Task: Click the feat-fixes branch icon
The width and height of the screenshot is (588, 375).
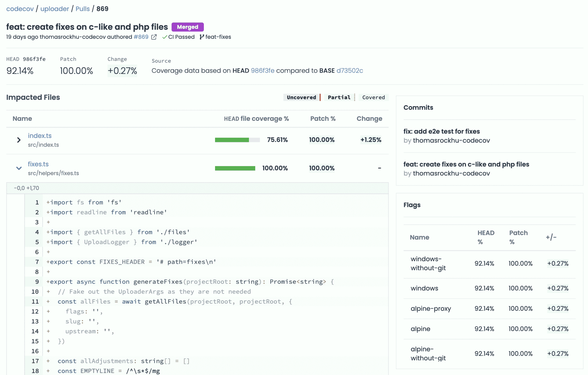Action: tap(202, 37)
